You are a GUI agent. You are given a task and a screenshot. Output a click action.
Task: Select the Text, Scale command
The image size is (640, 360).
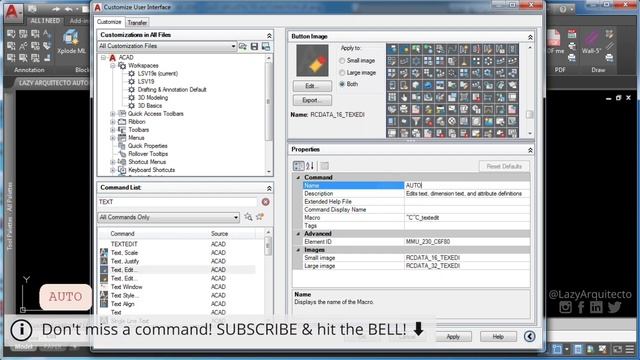124,253
